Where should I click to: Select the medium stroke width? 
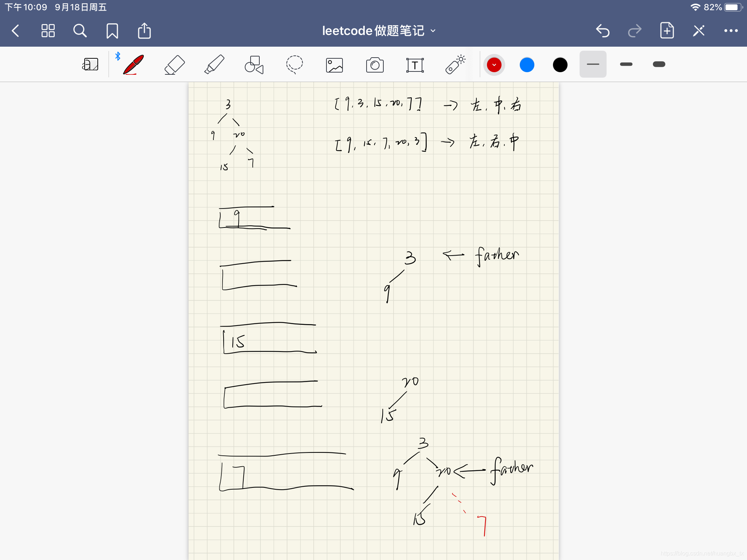pos(626,64)
